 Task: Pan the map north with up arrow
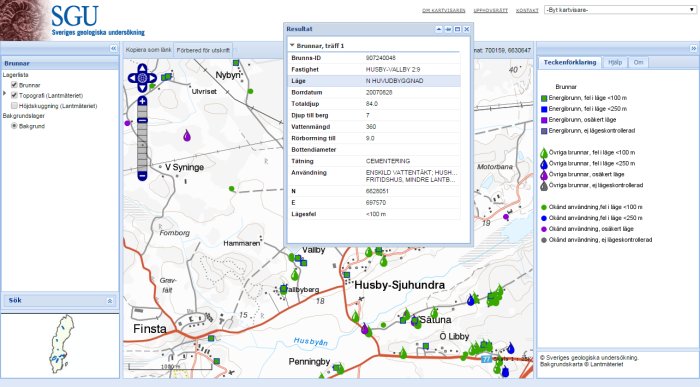pos(142,68)
